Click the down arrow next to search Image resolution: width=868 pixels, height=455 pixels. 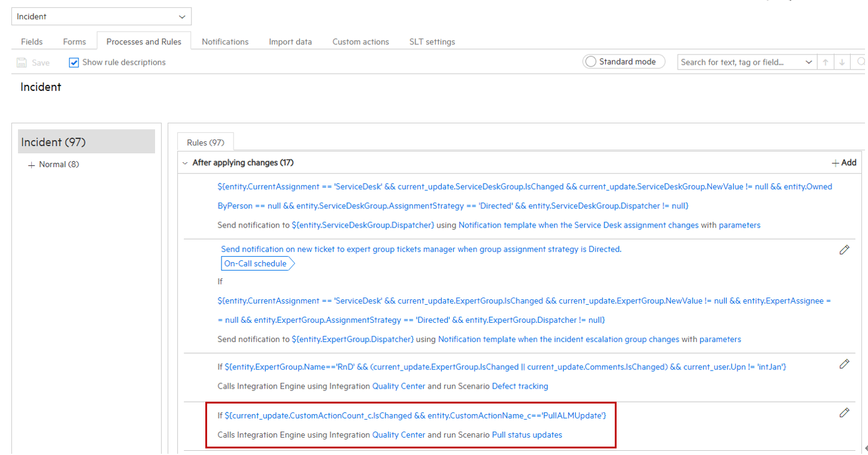pos(843,62)
